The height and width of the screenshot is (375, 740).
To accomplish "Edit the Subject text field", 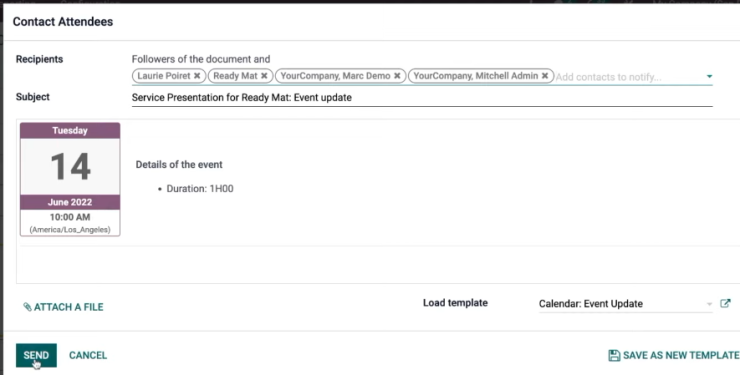I will tap(422, 98).
